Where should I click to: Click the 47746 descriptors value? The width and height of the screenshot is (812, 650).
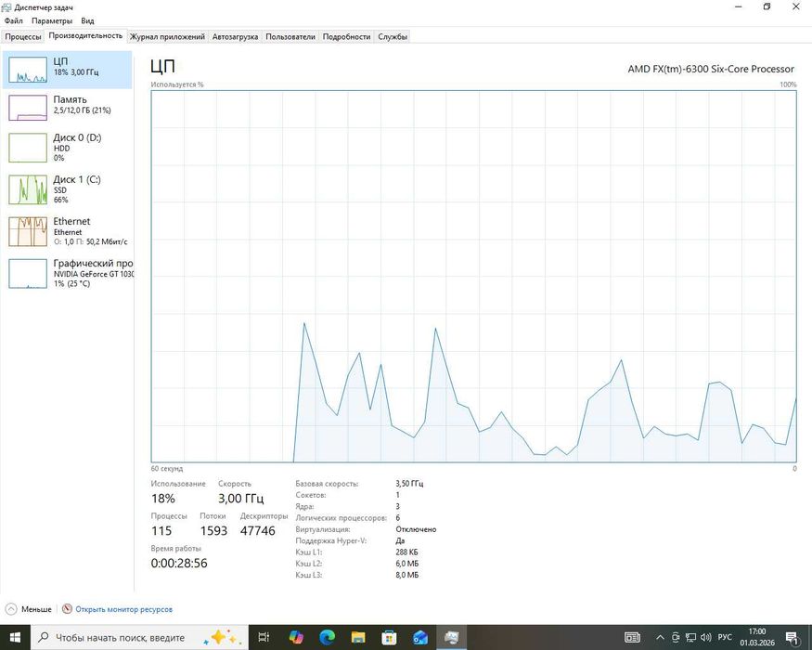pyautogui.click(x=257, y=531)
